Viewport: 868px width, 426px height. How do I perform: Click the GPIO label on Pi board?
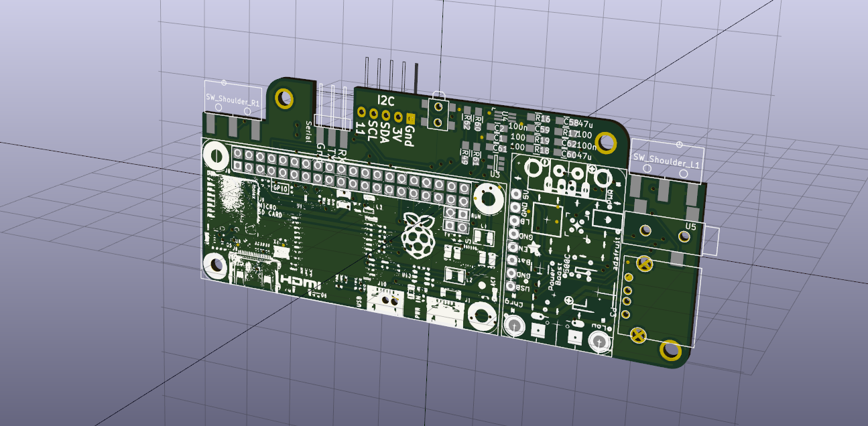click(x=281, y=189)
